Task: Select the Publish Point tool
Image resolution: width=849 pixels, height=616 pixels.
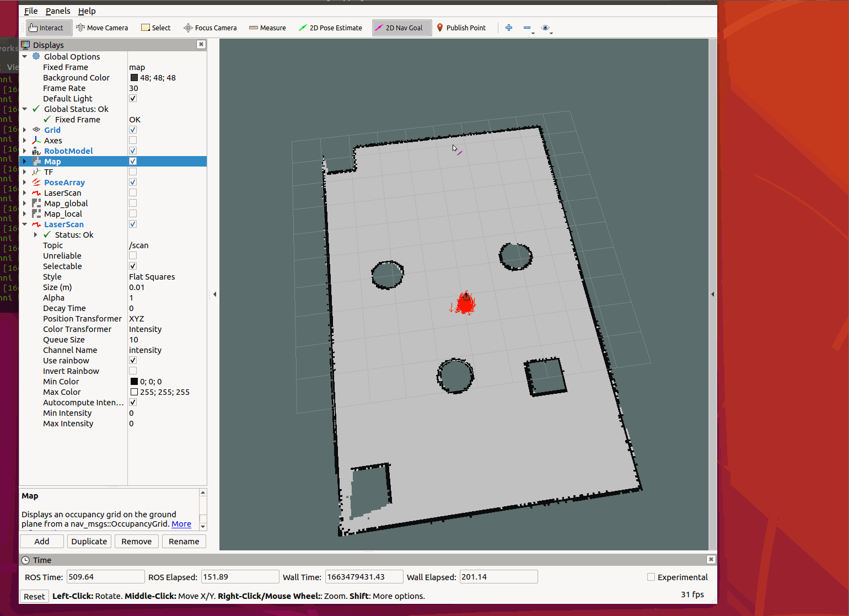Action: pos(461,28)
